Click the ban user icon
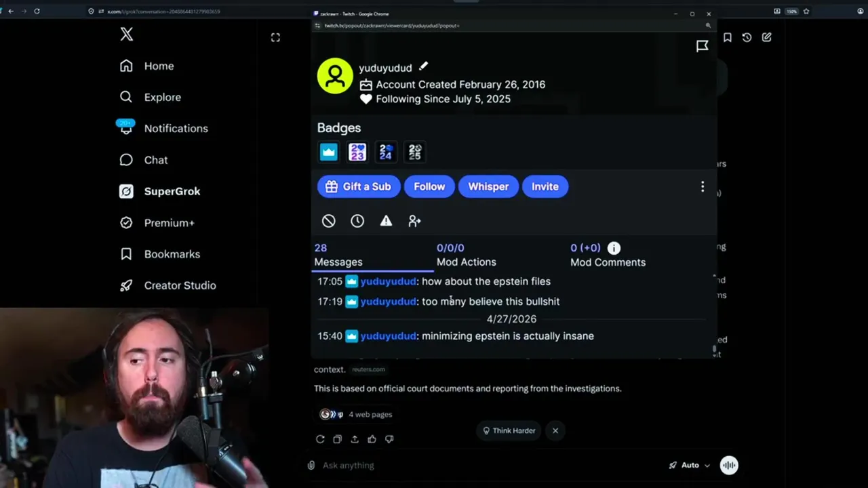 (329, 221)
